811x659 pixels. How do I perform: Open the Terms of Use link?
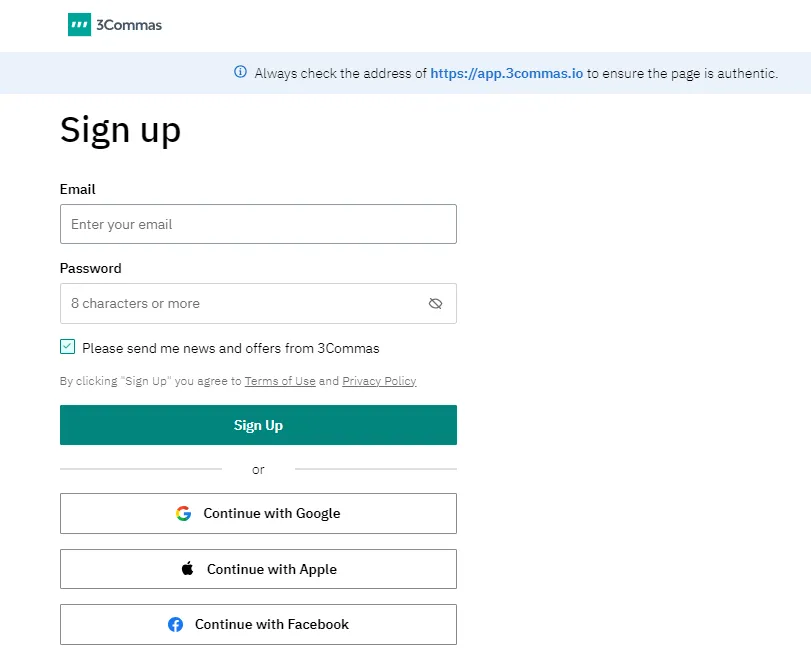tap(280, 381)
